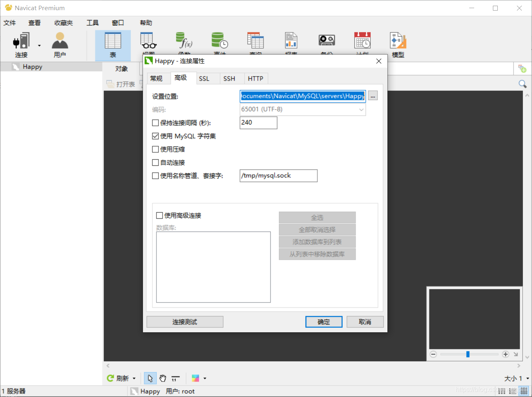Click the 连接 (Connection) toolbar icon
The height and width of the screenshot is (397, 532).
[x=21, y=45]
